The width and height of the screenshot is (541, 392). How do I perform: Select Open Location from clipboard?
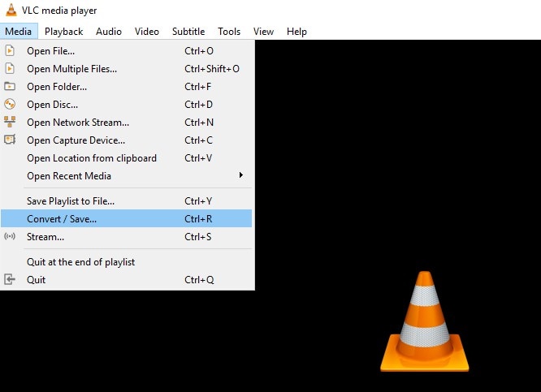point(126,158)
